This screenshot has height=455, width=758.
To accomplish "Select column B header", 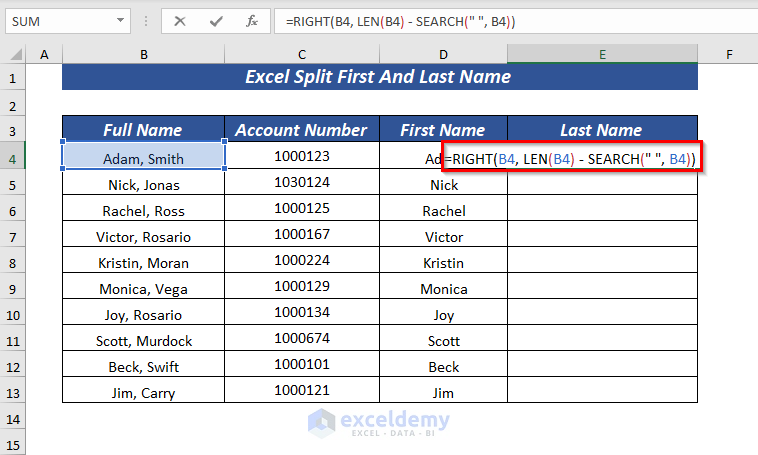I will (144, 54).
